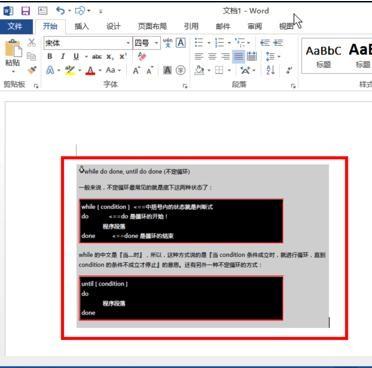Switch to the 邮件 (Mailings) tab

(x=223, y=26)
